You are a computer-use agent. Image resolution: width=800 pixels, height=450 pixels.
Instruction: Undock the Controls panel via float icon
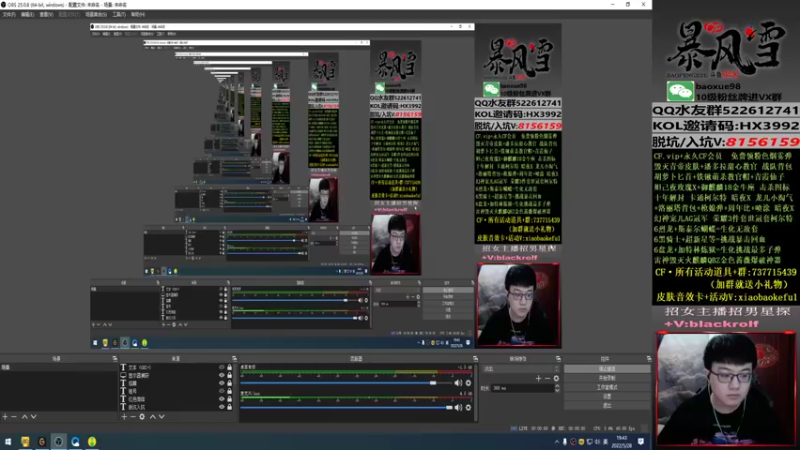pos(648,359)
